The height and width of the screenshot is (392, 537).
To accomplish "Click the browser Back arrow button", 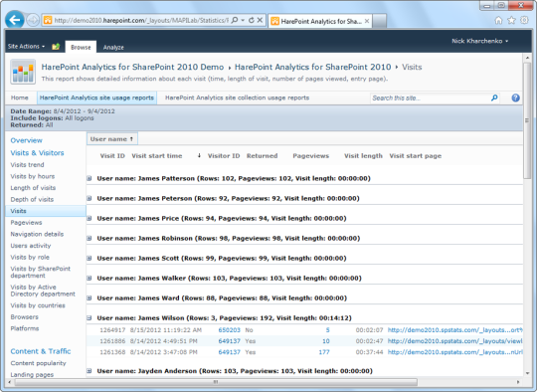I will point(15,20).
